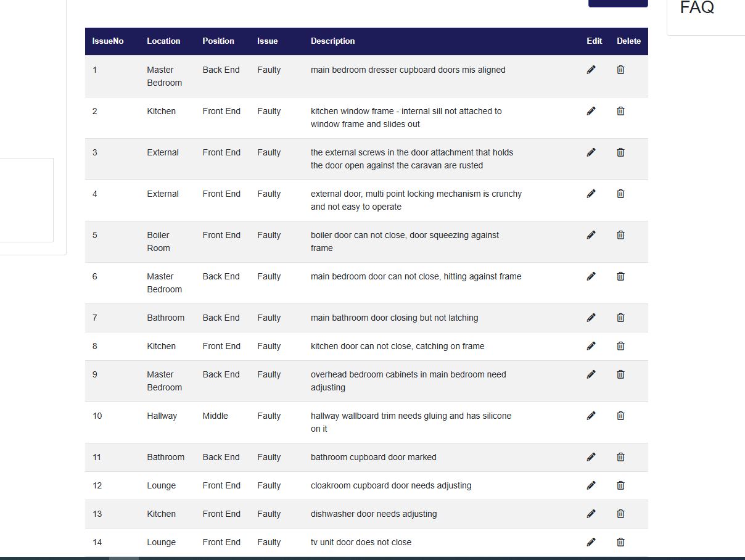The height and width of the screenshot is (560, 745).
Task: Click the edit pencil for issue 1
Action: coord(591,70)
